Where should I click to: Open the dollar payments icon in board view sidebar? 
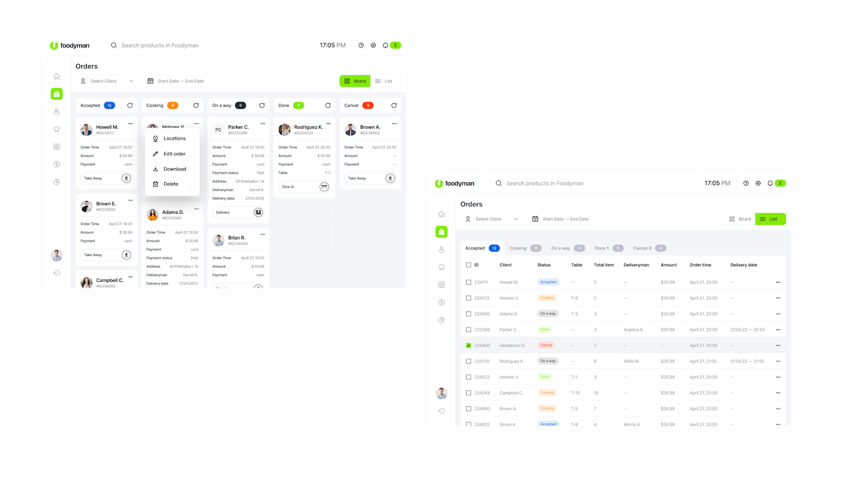(x=57, y=165)
